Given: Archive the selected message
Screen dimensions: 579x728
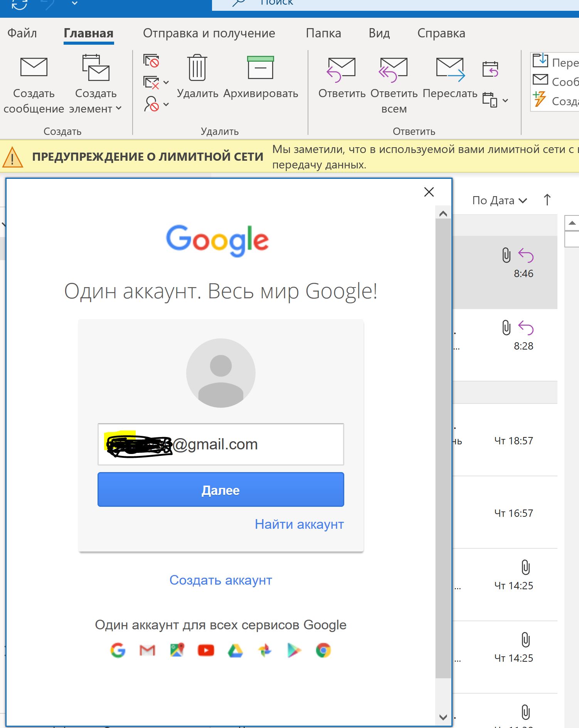Looking at the screenshot, I should coord(261,77).
